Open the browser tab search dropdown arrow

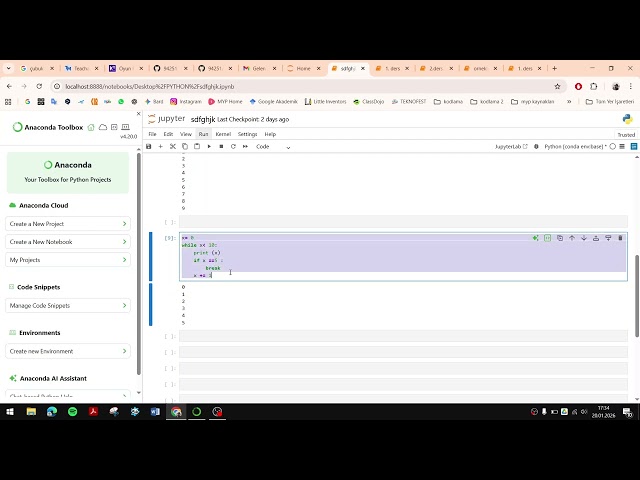8,69
